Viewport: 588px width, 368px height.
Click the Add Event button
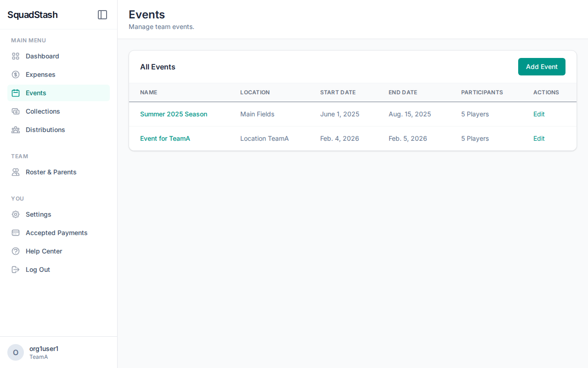click(542, 67)
